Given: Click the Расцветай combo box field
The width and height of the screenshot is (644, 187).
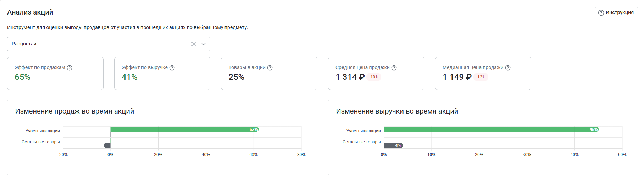Looking at the screenshot, I should point(109,44).
